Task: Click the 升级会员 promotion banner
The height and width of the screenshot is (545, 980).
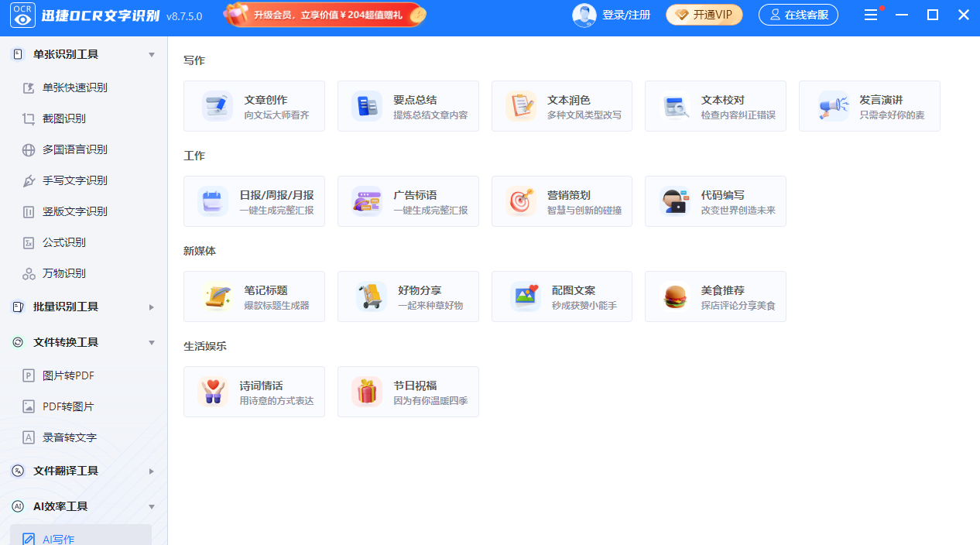Action: 324,14
